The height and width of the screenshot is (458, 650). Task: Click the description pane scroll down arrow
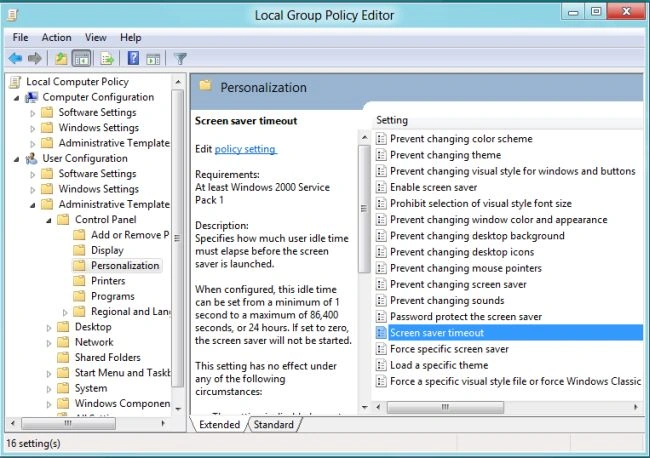coord(364,407)
